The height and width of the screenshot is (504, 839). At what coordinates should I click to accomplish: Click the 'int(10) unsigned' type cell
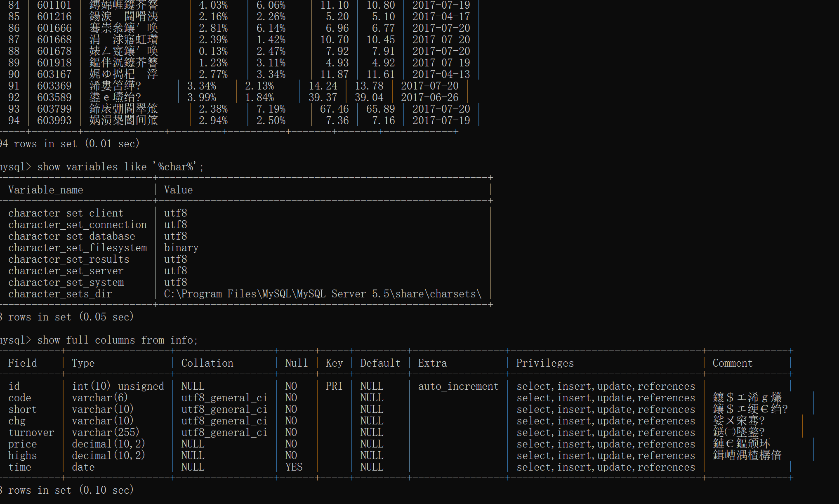coord(118,386)
